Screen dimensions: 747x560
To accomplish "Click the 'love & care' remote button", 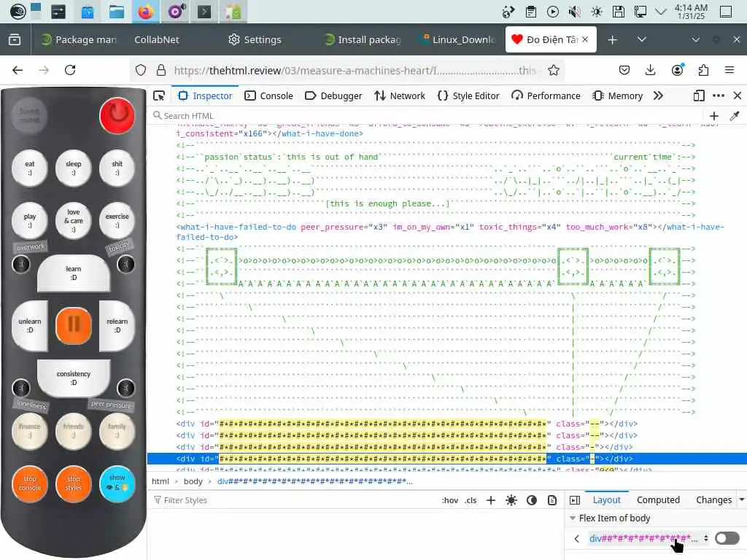I will (x=74, y=220).
